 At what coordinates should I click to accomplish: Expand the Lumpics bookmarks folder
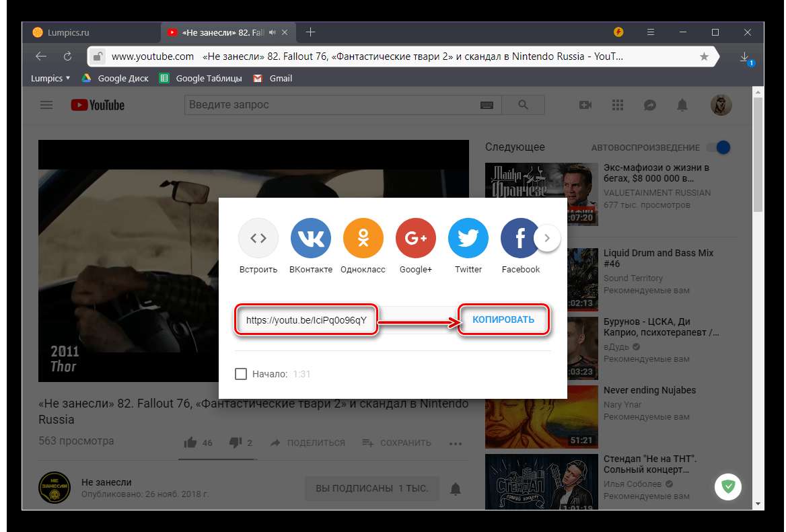(x=50, y=78)
